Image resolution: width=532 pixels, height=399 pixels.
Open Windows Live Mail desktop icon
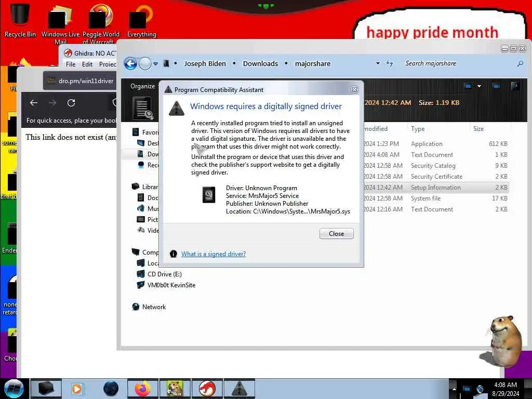coord(60,24)
